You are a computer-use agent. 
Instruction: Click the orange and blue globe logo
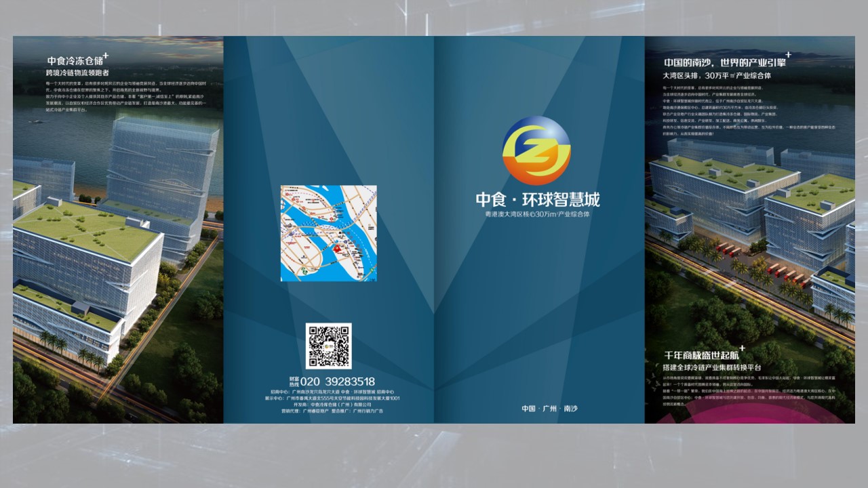[536, 150]
